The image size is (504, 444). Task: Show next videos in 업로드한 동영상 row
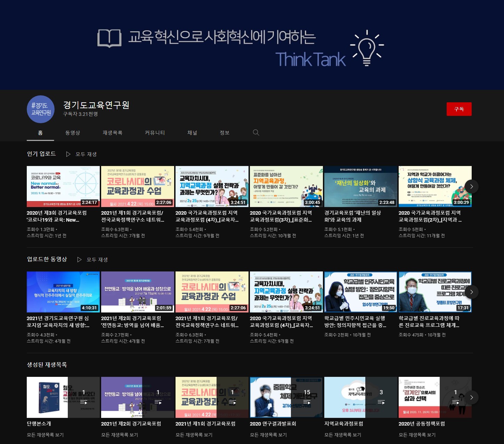(472, 292)
